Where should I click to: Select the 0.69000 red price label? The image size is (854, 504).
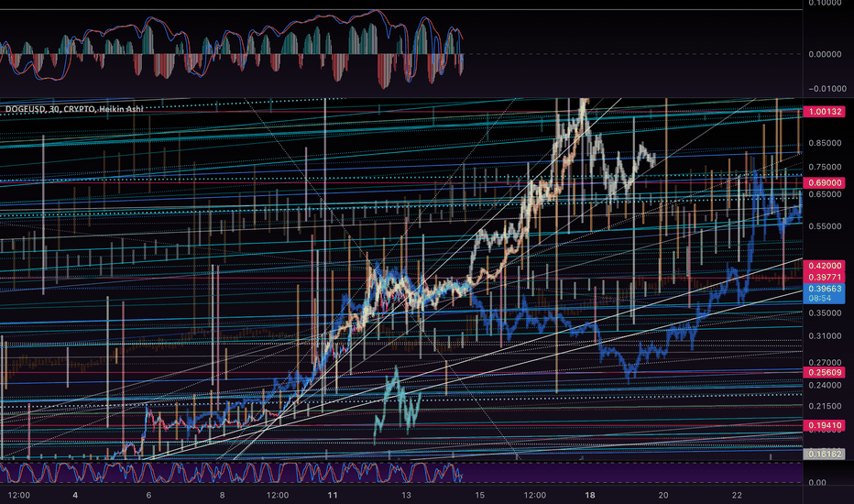824,182
